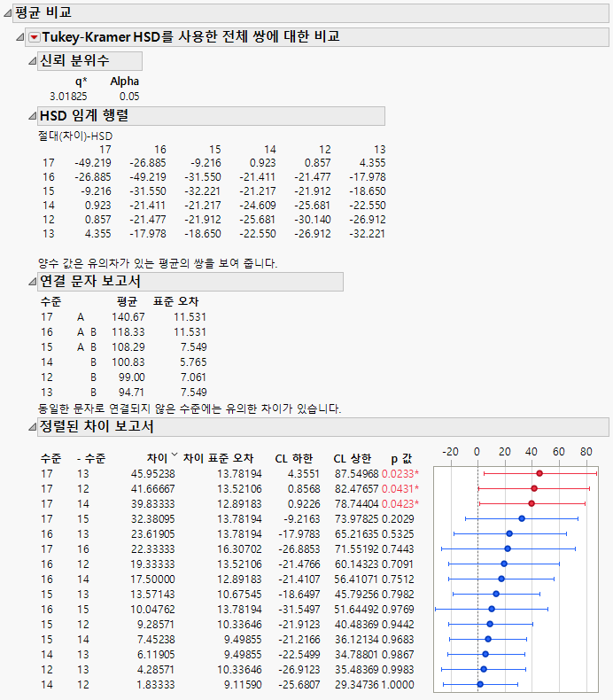Open the red triangle menu beside Tukey-Kramer HSD
Viewport: 613px width, 700px height.
(x=35, y=37)
